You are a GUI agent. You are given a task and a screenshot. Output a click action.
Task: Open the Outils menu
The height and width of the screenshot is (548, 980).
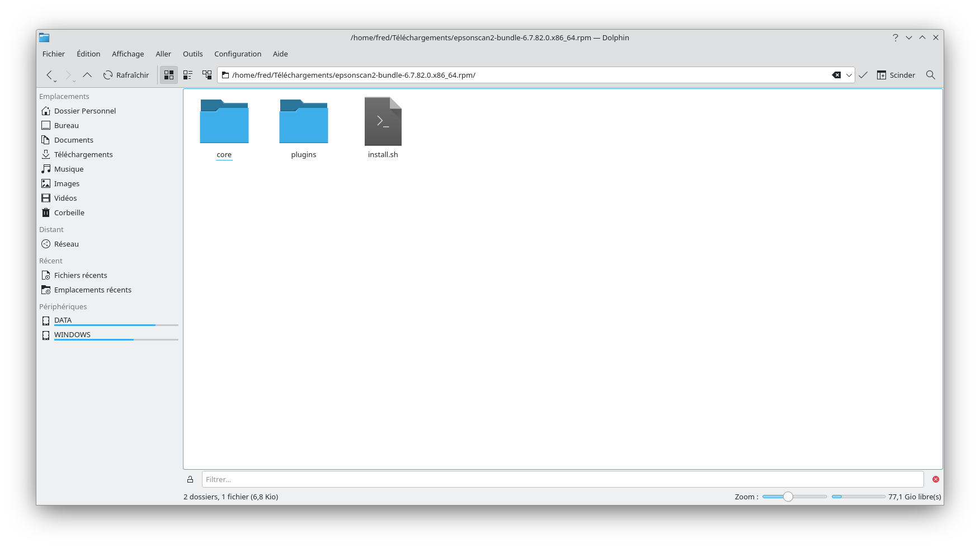[x=192, y=54]
